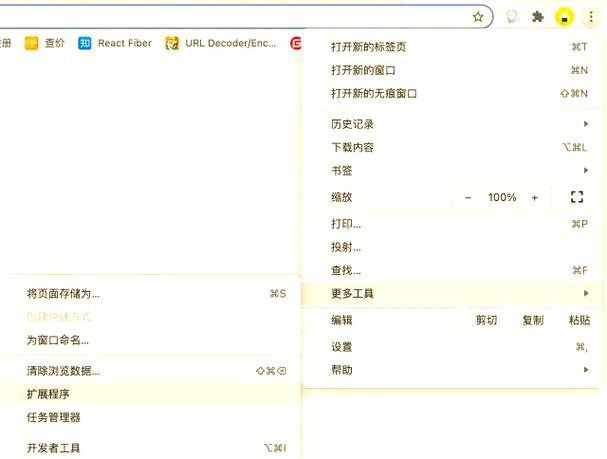Expand the 更多工具 submenu
The image size is (607, 459).
pyautogui.click(x=452, y=294)
